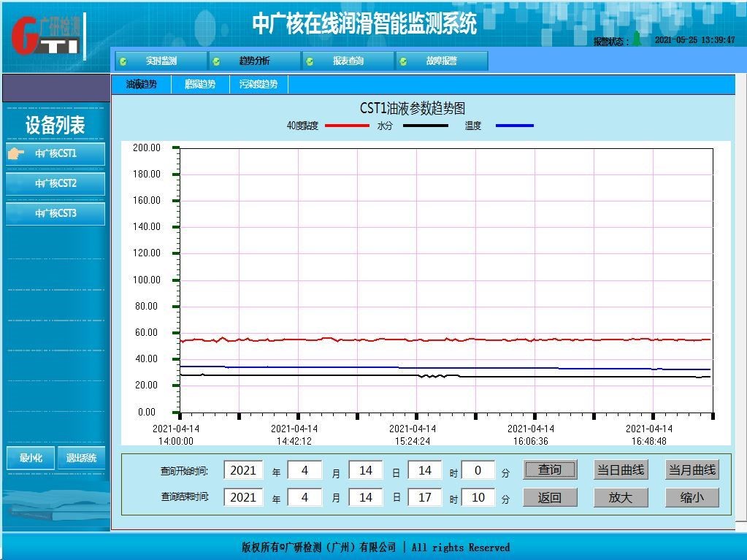Click the datetime 2021-05-25 13:39:47

[x=695, y=40]
